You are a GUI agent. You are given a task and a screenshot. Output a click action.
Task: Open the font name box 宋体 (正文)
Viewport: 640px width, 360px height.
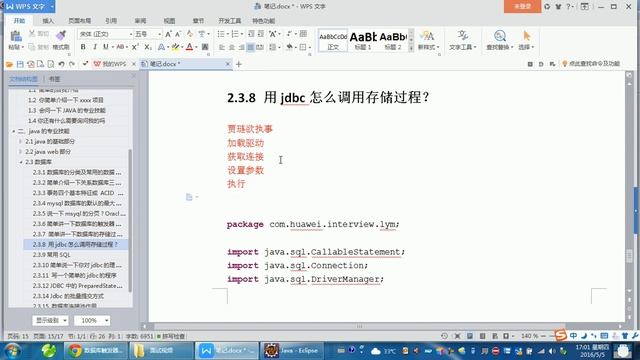[x=105, y=34]
